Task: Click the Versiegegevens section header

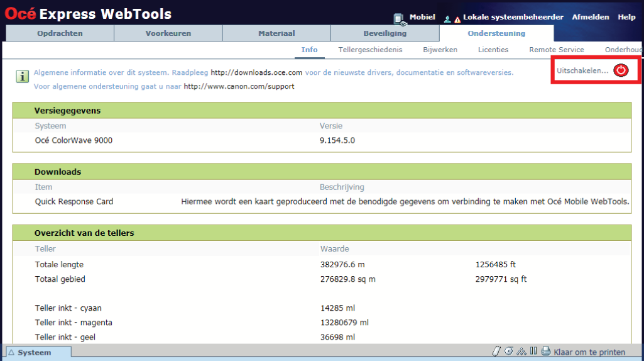Action: (322, 111)
